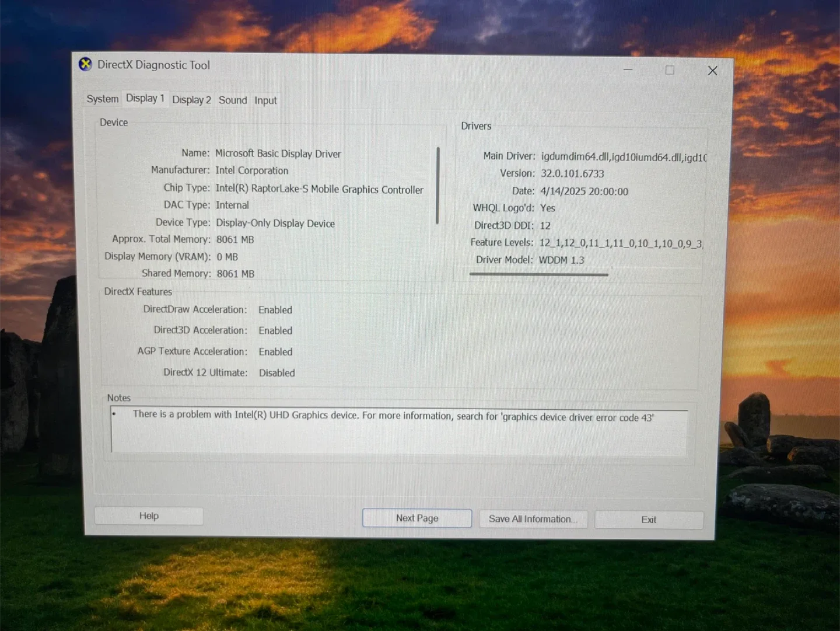This screenshot has width=840, height=631.
Task: Minimize the DirectX Diagnostic Tool window
Action: [628, 70]
